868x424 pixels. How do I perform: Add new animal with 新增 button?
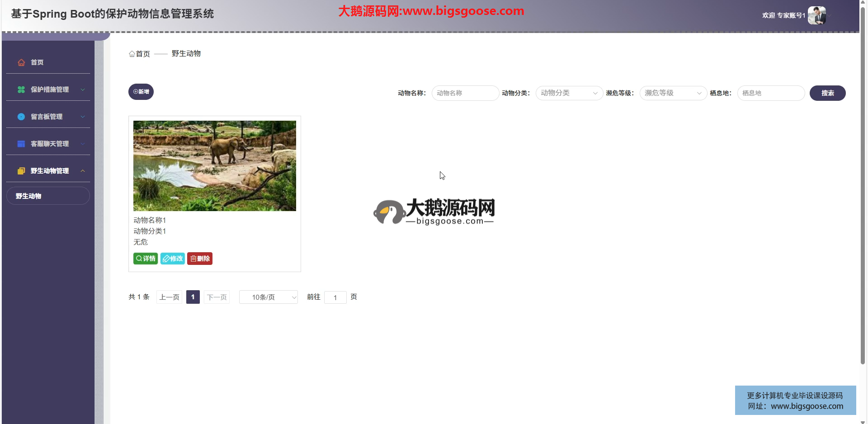(x=141, y=92)
